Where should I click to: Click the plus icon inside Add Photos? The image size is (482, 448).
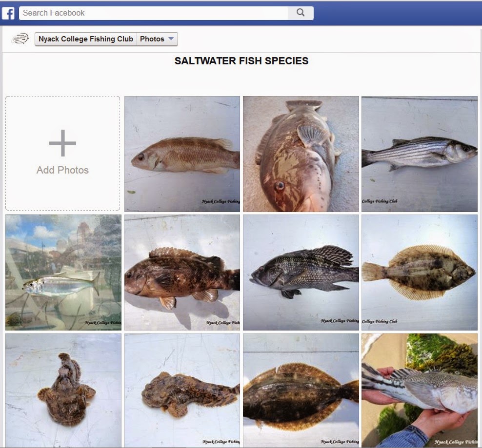[62, 143]
